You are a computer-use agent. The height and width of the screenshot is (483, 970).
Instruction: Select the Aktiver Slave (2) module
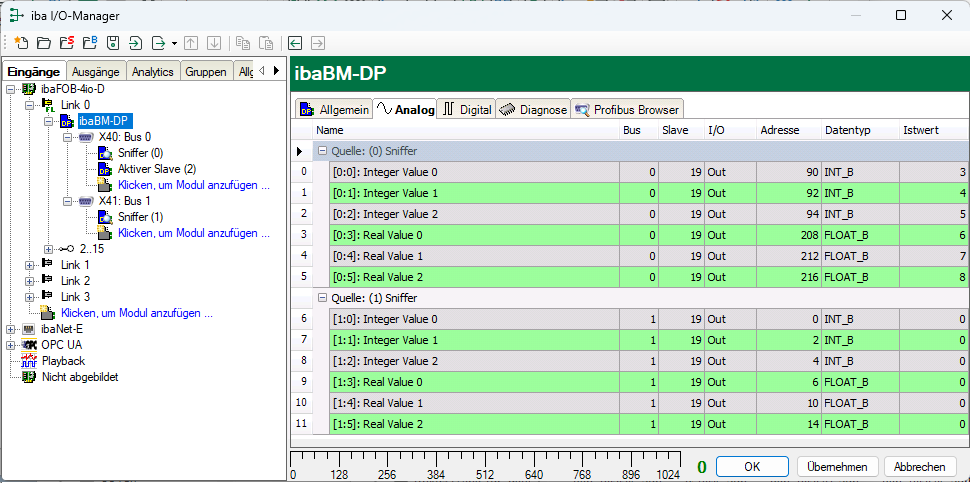[x=155, y=169]
